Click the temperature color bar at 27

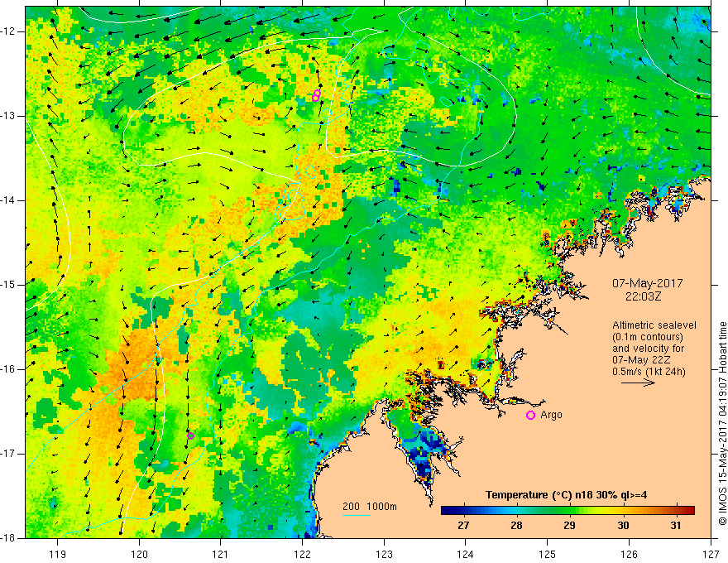[463, 510]
